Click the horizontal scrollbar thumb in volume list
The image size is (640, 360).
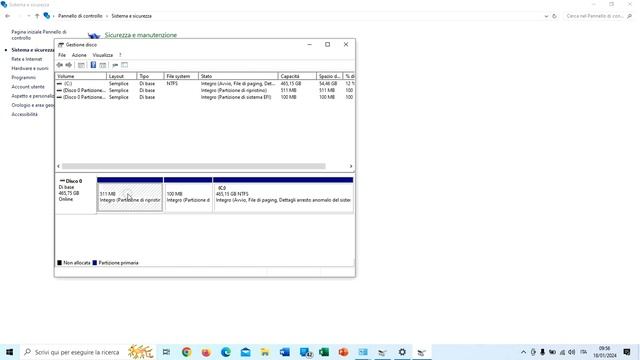[x=194, y=166]
